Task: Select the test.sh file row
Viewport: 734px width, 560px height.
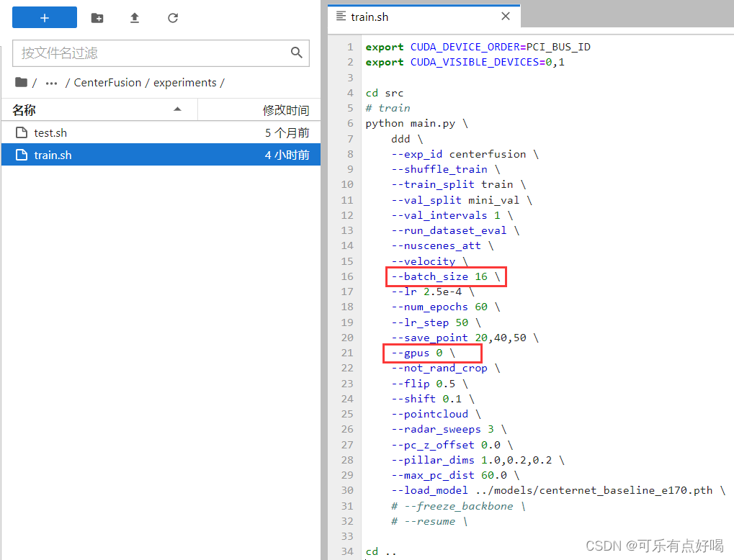Action: (x=161, y=132)
